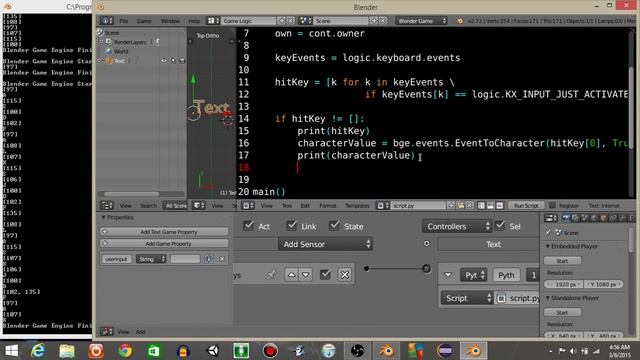This screenshot has height=360, width=640.
Task: Click the info icon on userInput property
Action: coord(209,259)
